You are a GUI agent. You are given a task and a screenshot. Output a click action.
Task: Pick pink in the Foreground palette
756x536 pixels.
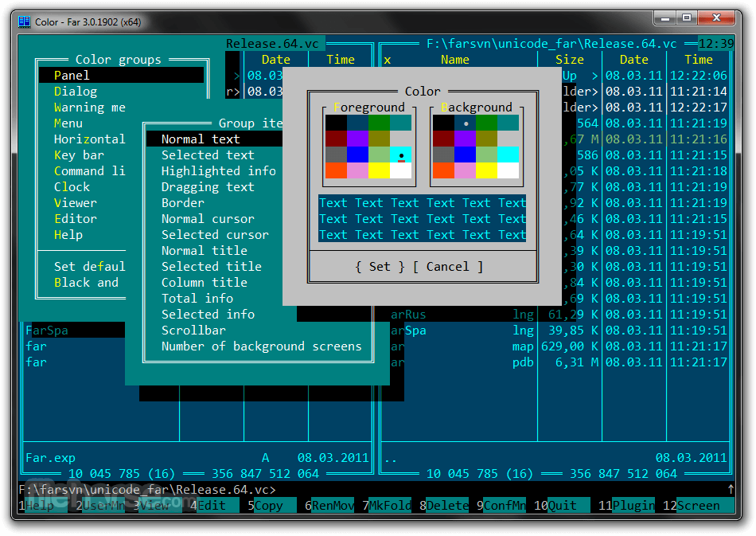[358, 170]
